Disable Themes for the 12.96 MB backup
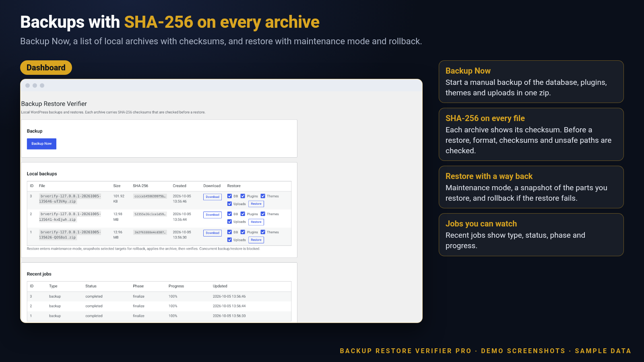Image resolution: width=644 pixels, height=362 pixels. (x=263, y=232)
